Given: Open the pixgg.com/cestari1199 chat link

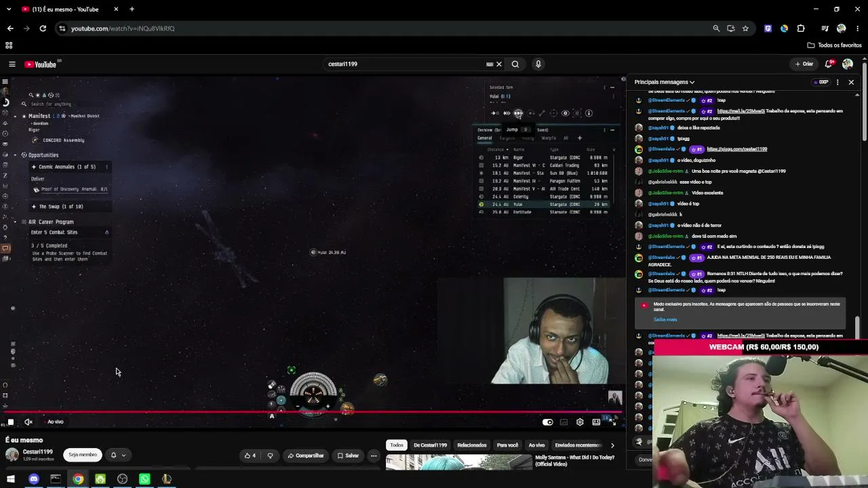Looking at the screenshot, I should [x=737, y=149].
